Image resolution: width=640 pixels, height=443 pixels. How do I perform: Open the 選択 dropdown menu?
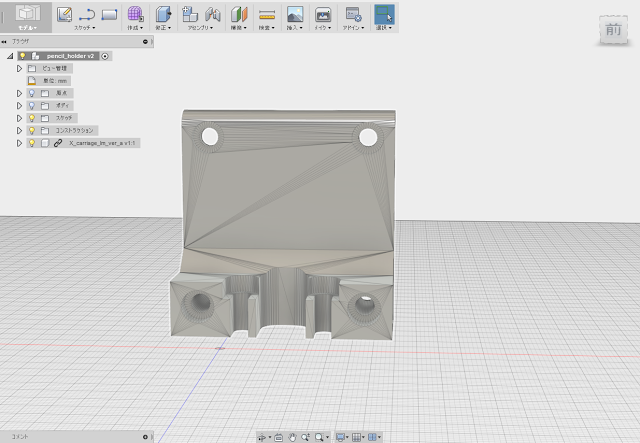(x=384, y=28)
